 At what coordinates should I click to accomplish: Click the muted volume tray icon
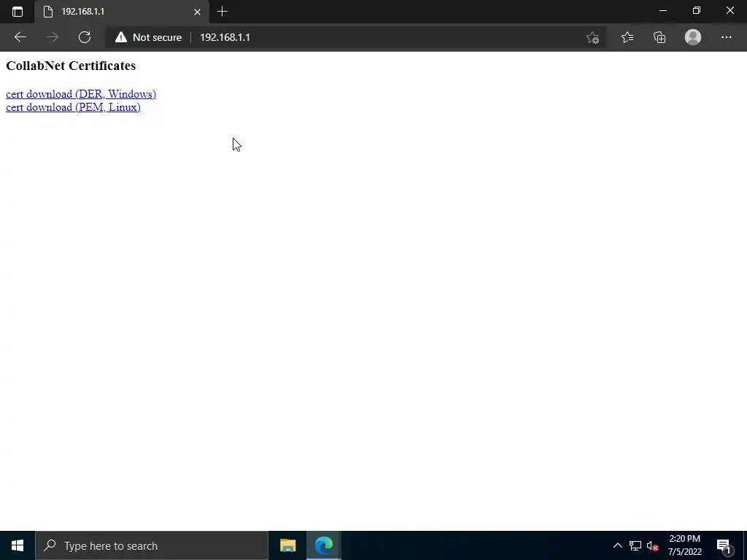[x=653, y=545]
